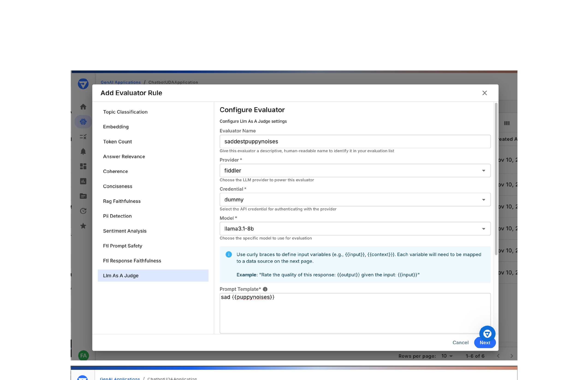Open the Home page from sidebar
The image size is (588, 380).
pyautogui.click(x=83, y=107)
